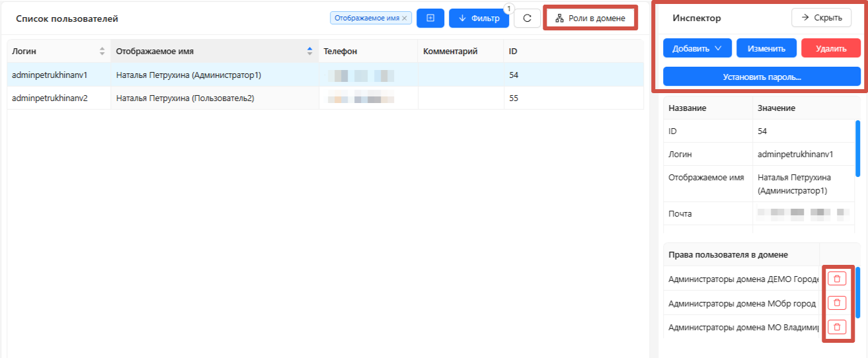Remove the МОбр город domain role
868x358 pixels.
pyautogui.click(x=837, y=303)
